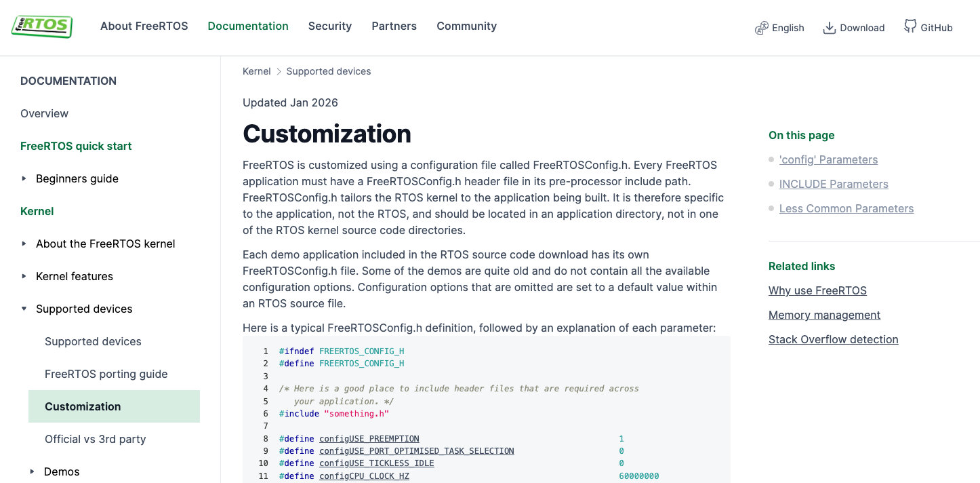This screenshot has width=980, height=483.
Task: Jump to Less Common Parameters section
Action: (846, 208)
